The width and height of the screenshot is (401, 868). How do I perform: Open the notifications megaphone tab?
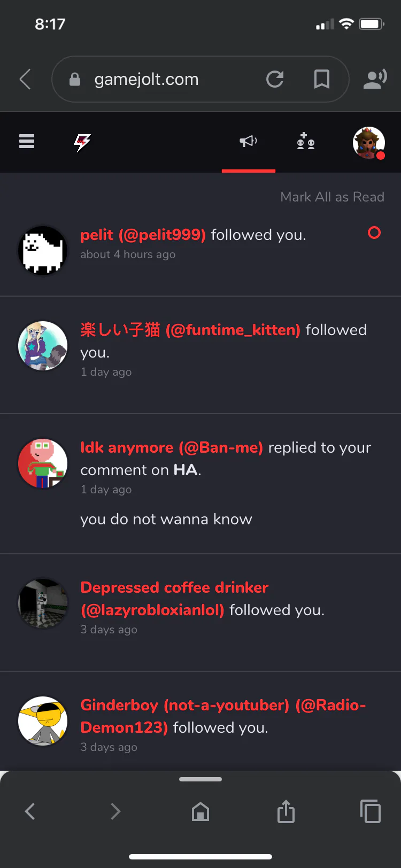pyautogui.click(x=248, y=141)
